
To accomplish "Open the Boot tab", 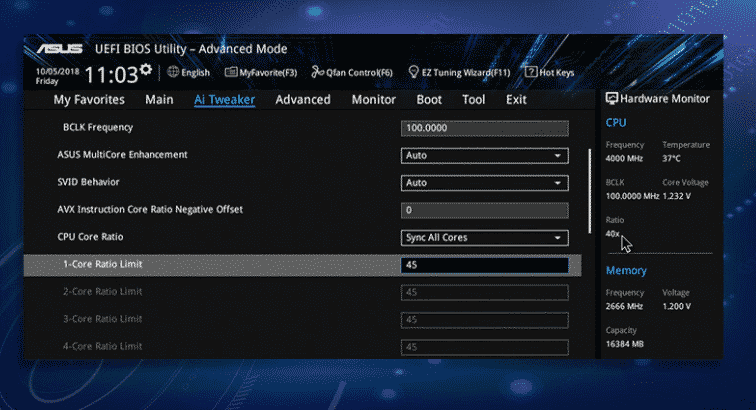I will tap(429, 99).
